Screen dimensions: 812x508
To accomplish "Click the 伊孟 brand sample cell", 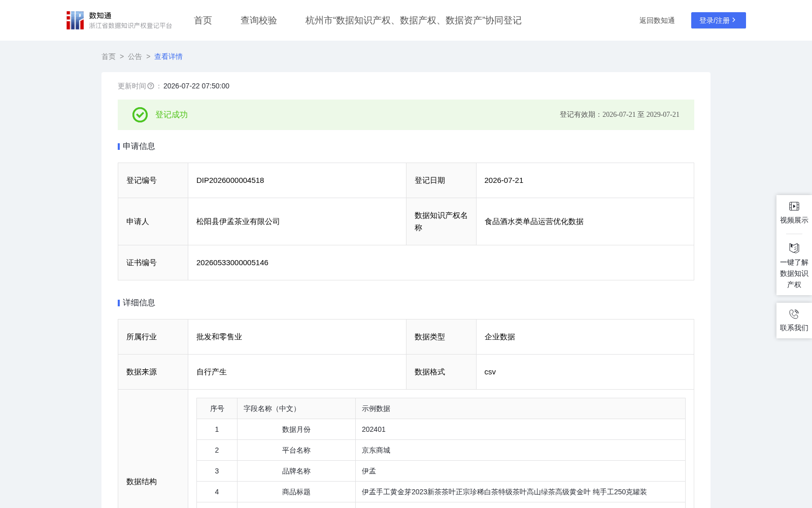I will click(520, 471).
